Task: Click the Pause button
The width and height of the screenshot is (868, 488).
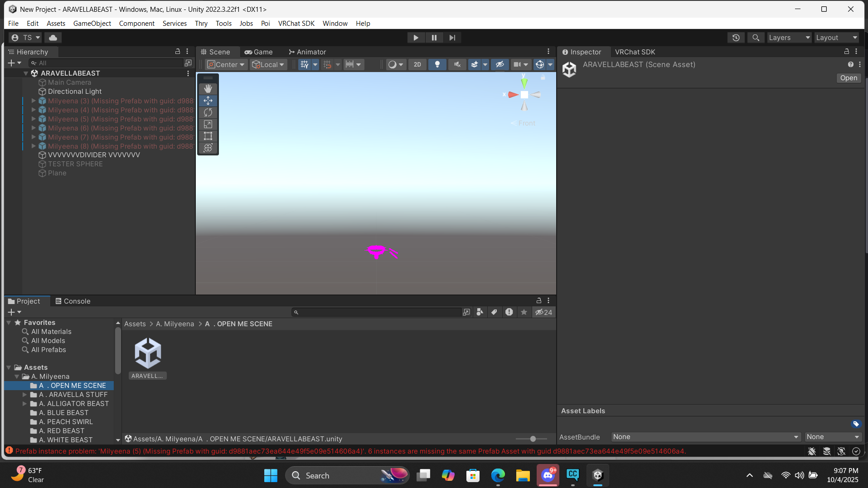Action: tap(434, 38)
